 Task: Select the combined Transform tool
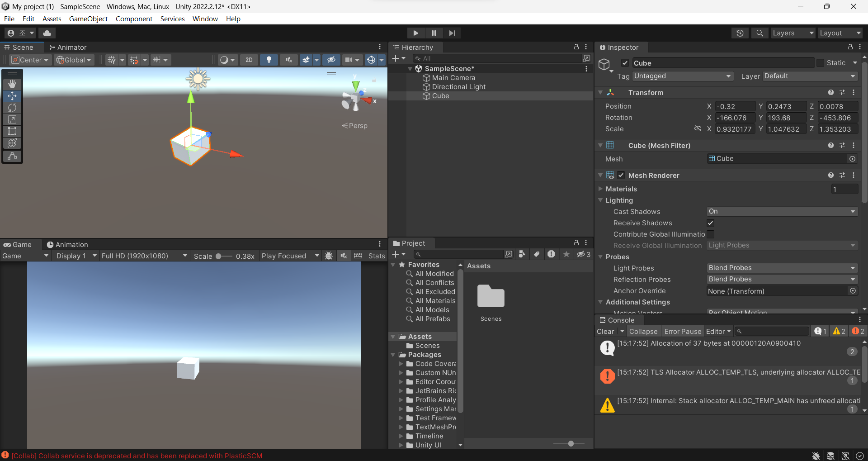[x=12, y=143]
